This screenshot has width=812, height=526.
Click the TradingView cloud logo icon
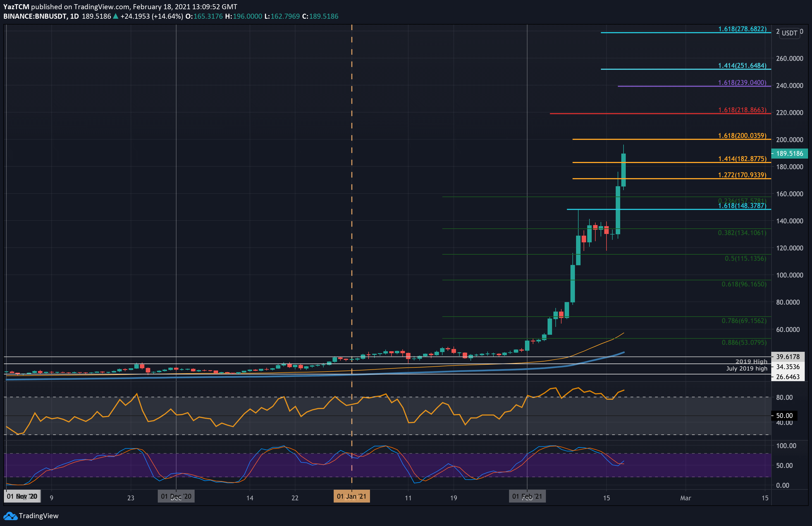[10, 516]
